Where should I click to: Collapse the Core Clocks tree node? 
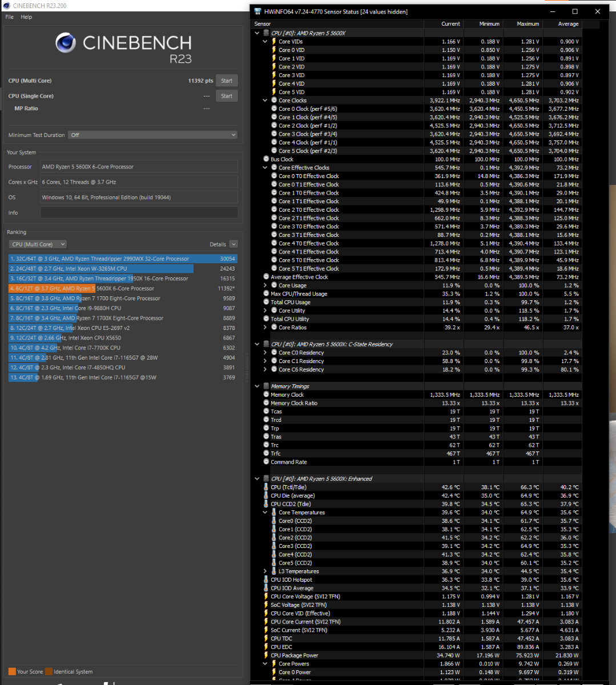pos(265,100)
